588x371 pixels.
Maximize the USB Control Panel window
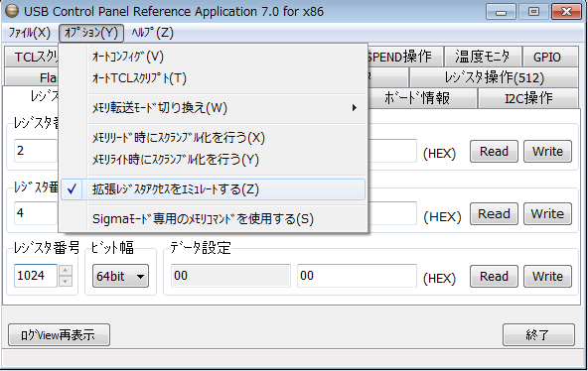533,12
